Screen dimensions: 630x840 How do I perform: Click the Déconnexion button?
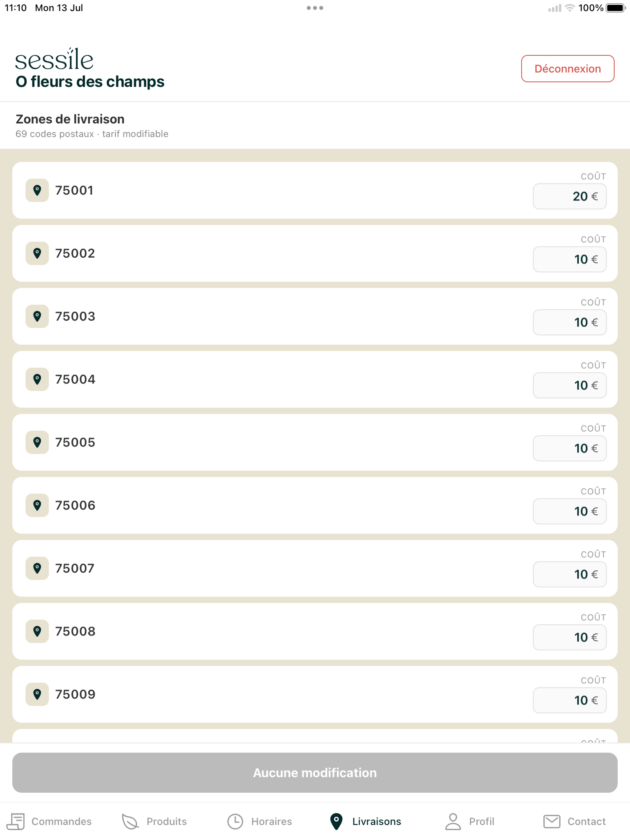point(568,69)
